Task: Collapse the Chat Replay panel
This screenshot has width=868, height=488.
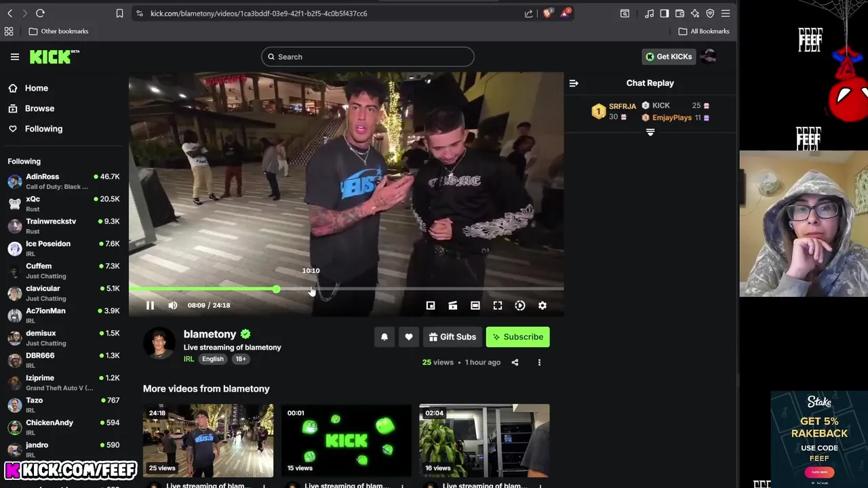Action: 574,83
